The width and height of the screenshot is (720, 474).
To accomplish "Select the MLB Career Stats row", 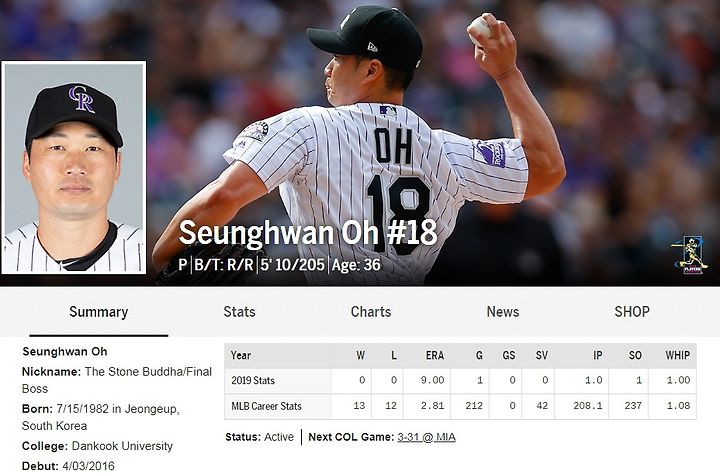I will pyautogui.click(x=460, y=406).
